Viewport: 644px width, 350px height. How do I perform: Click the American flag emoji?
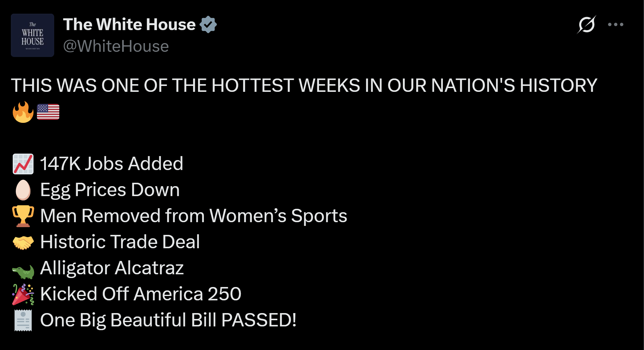click(48, 112)
